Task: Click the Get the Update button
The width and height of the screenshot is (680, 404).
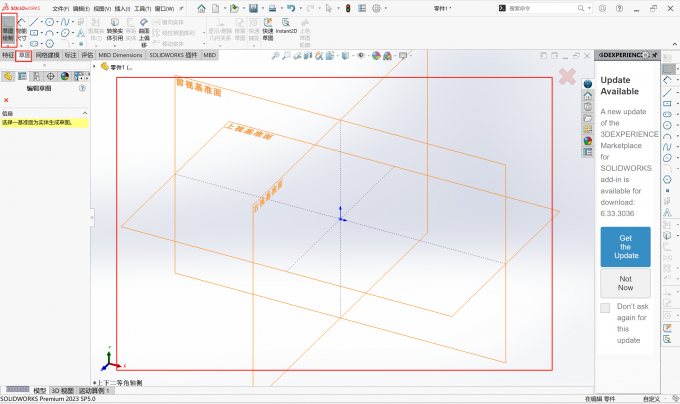Action: coord(625,247)
